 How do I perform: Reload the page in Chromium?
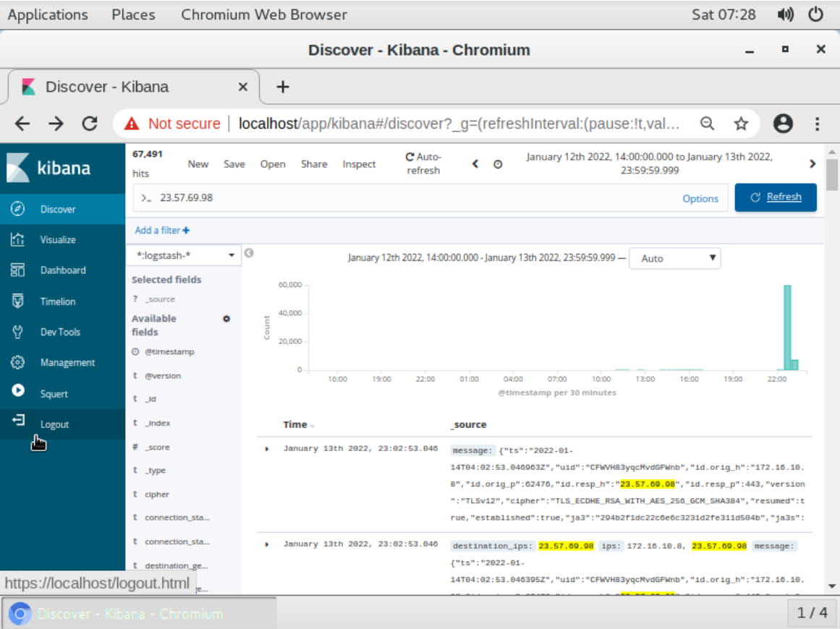tap(90, 124)
